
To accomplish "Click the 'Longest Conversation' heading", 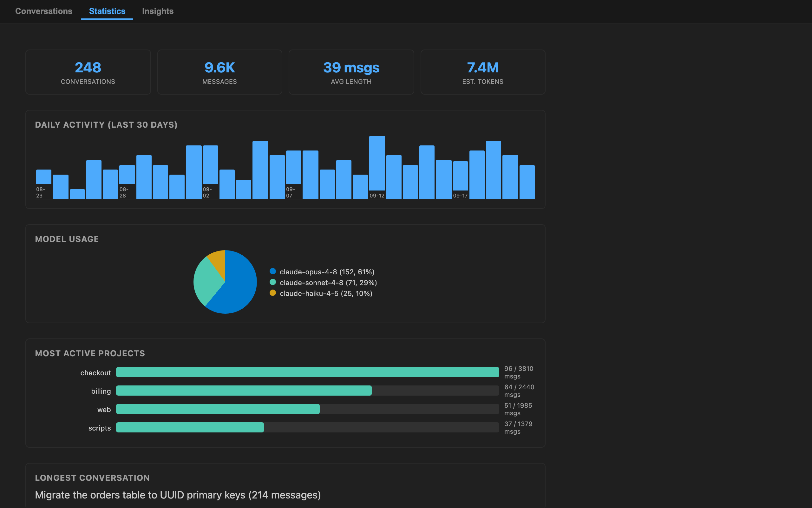I will [92, 478].
